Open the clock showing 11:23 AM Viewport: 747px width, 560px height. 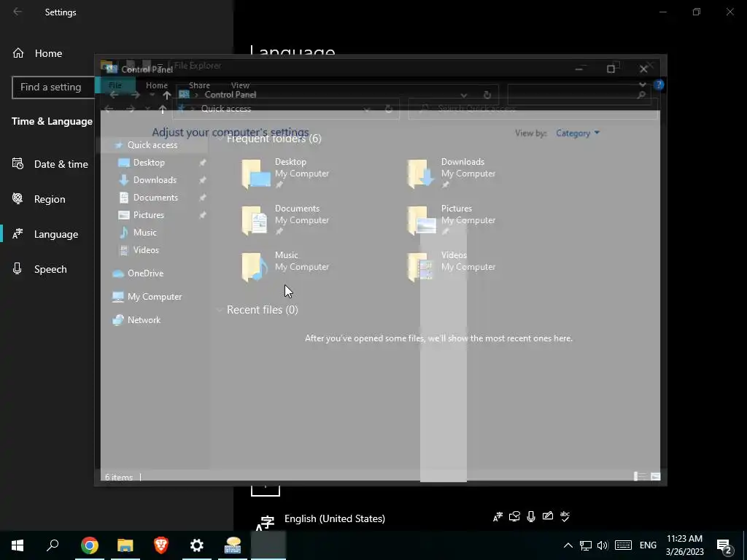tap(684, 545)
